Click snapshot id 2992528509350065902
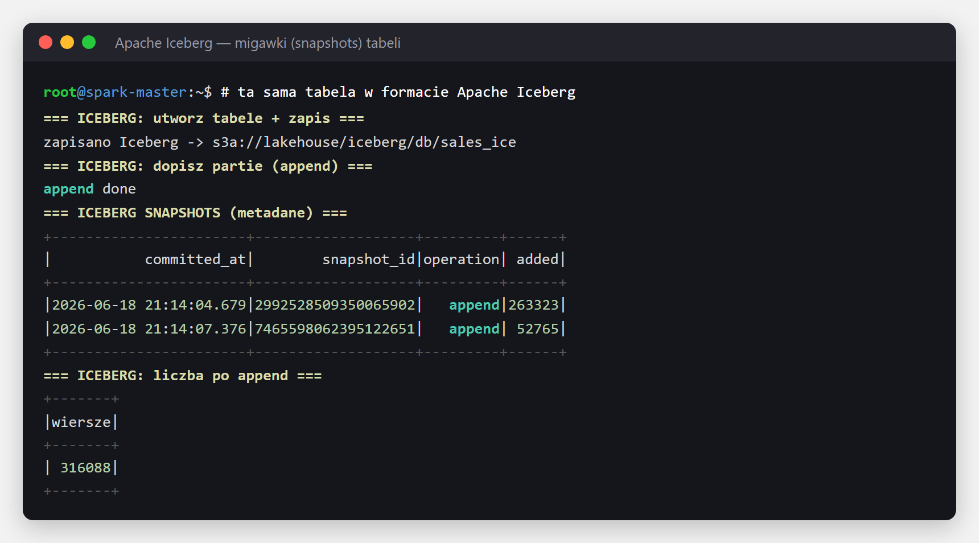 pos(335,305)
